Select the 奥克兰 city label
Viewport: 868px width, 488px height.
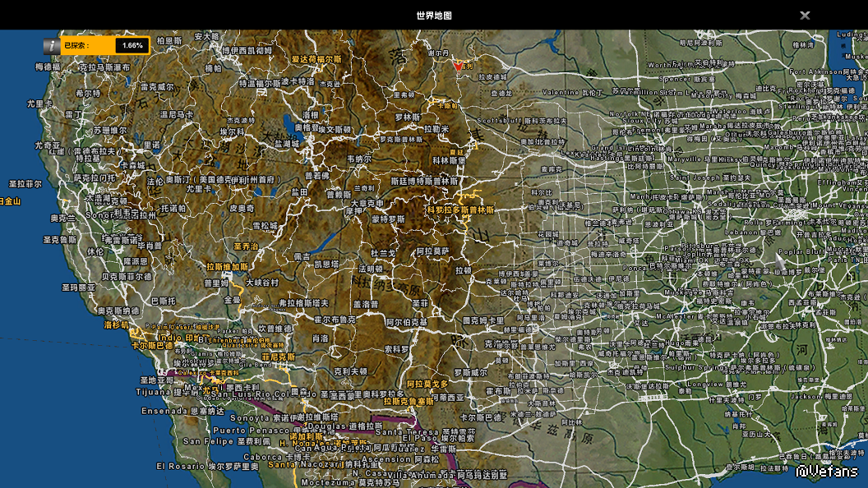tap(62, 219)
